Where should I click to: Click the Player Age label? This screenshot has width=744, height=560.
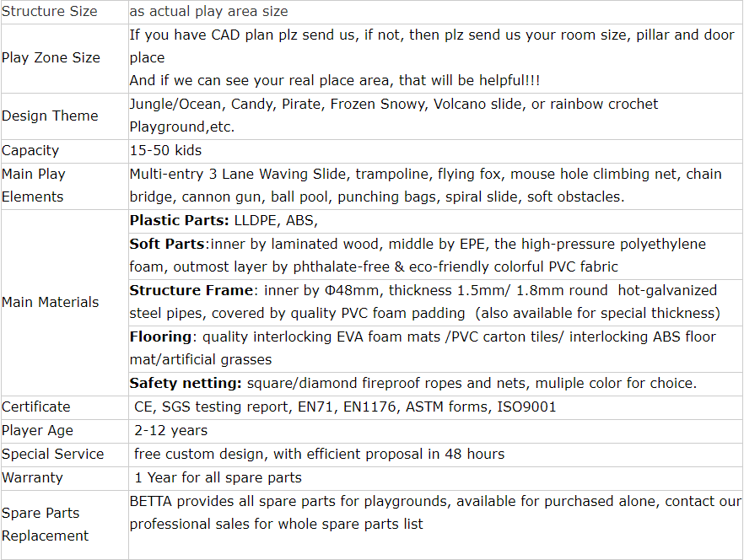pos(37,431)
